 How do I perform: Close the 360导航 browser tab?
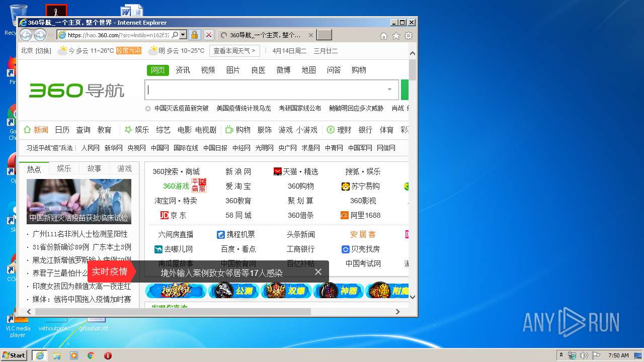point(311,35)
